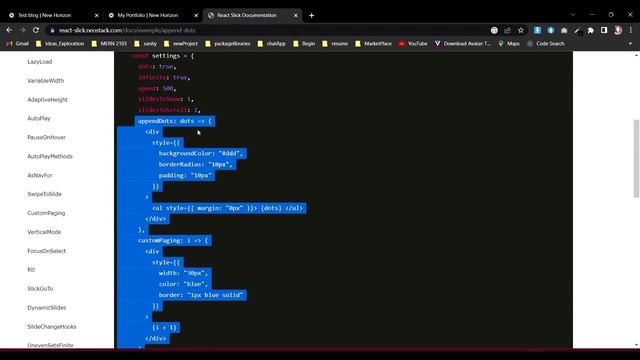The width and height of the screenshot is (640, 360).
Task: Open the chatApp bookmark folder
Action: click(272, 44)
